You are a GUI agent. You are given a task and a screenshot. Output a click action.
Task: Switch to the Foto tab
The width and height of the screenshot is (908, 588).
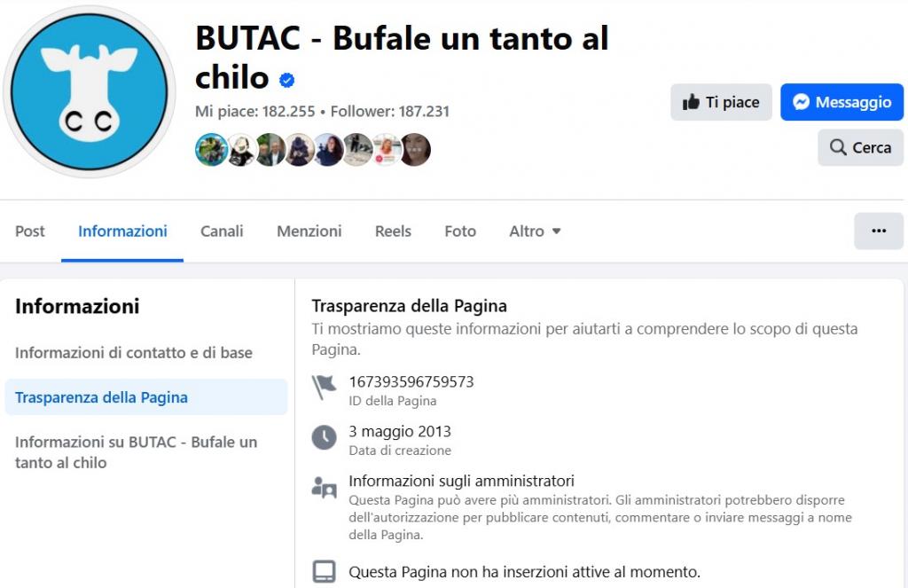[x=460, y=231]
